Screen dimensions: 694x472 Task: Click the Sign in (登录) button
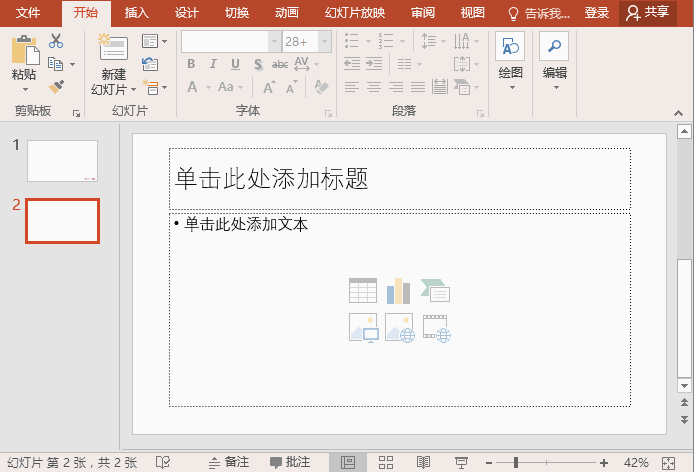(x=596, y=13)
